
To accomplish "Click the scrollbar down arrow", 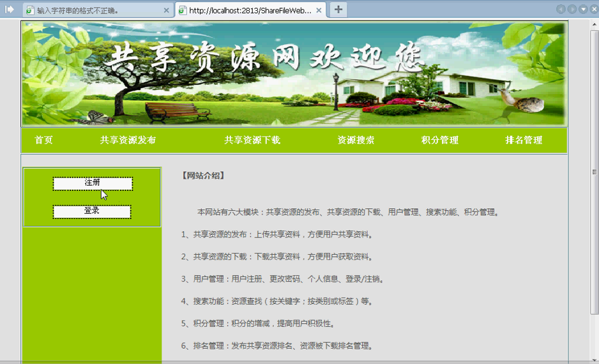I will pos(594,360).
